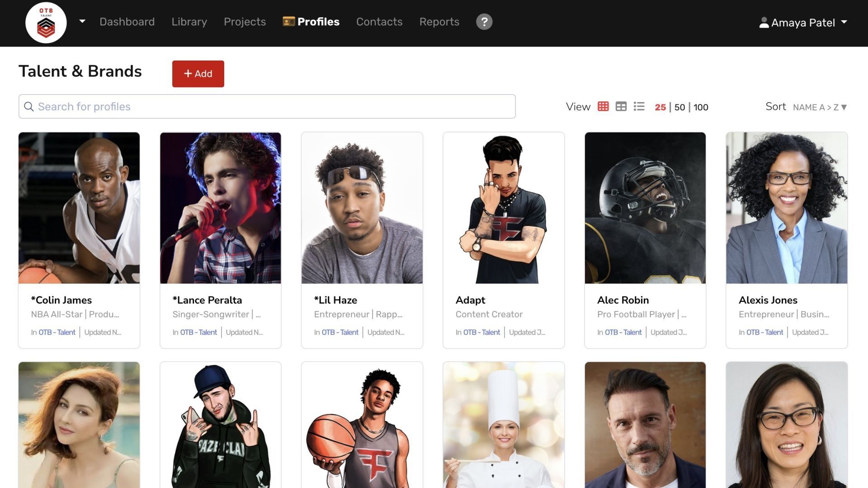Click the OTB Talent logo
868x488 pixels.
pos(46,23)
